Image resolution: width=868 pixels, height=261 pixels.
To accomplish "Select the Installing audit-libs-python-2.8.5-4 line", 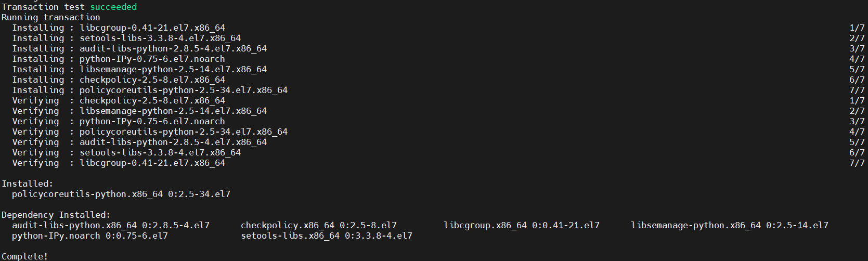I will click(173, 48).
